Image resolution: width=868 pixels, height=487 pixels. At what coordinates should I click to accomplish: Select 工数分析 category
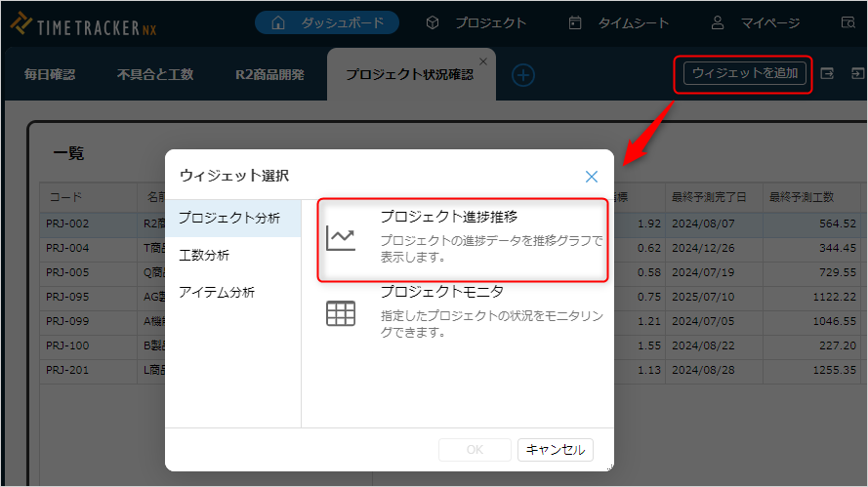click(204, 255)
